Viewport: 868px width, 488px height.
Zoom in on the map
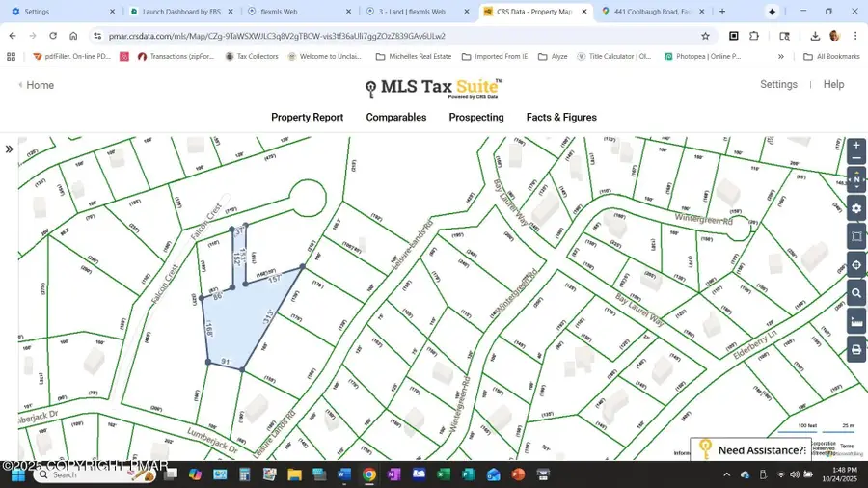pos(855,146)
